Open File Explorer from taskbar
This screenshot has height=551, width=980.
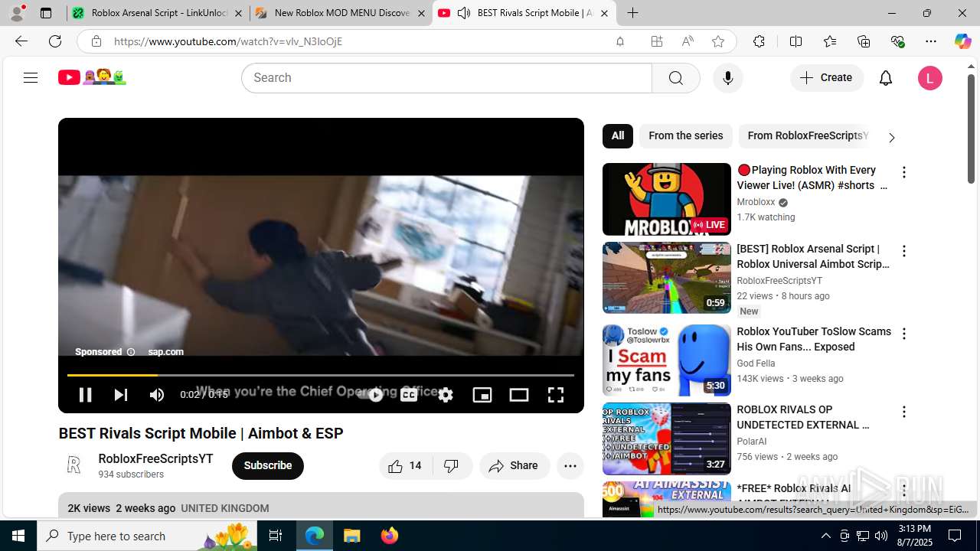(x=351, y=536)
